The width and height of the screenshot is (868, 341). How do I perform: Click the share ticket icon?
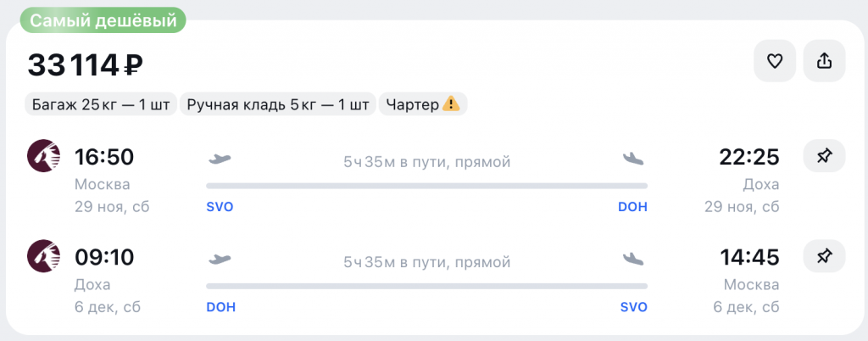824,61
